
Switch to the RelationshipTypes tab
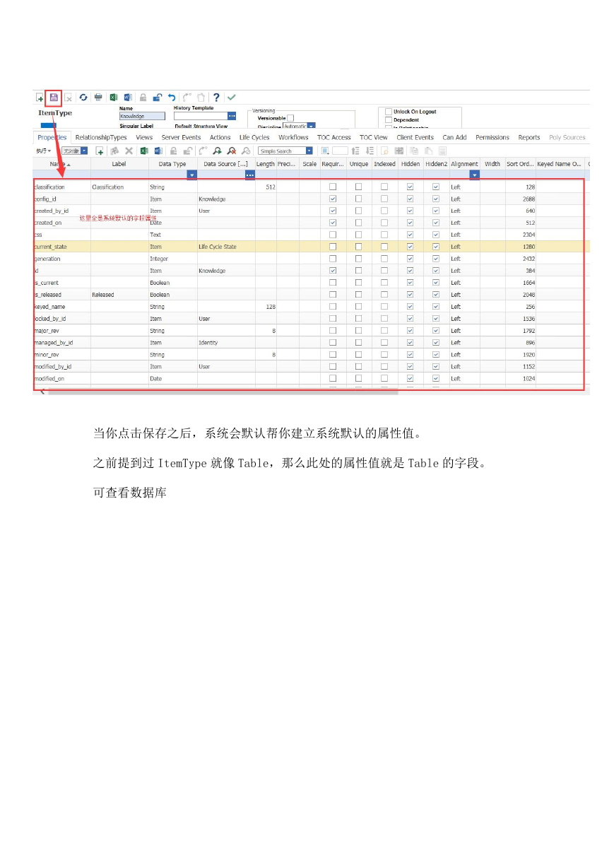click(101, 138)
